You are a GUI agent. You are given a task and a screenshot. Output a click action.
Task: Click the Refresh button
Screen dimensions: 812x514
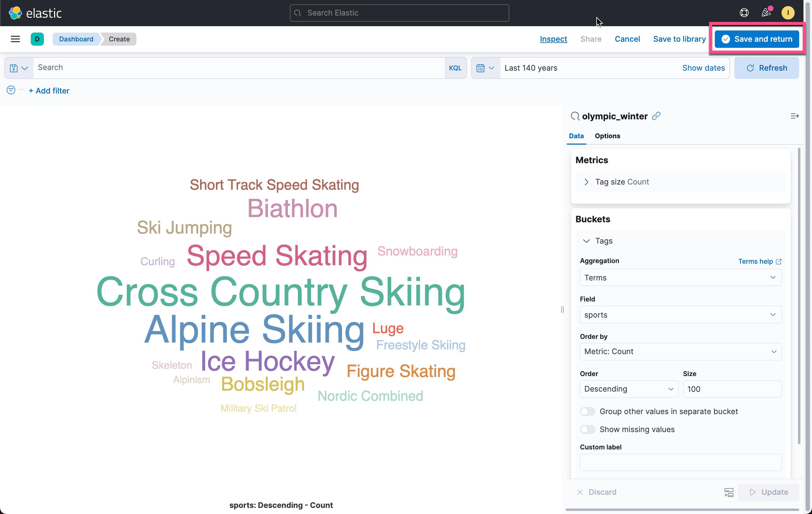point(767,68)
